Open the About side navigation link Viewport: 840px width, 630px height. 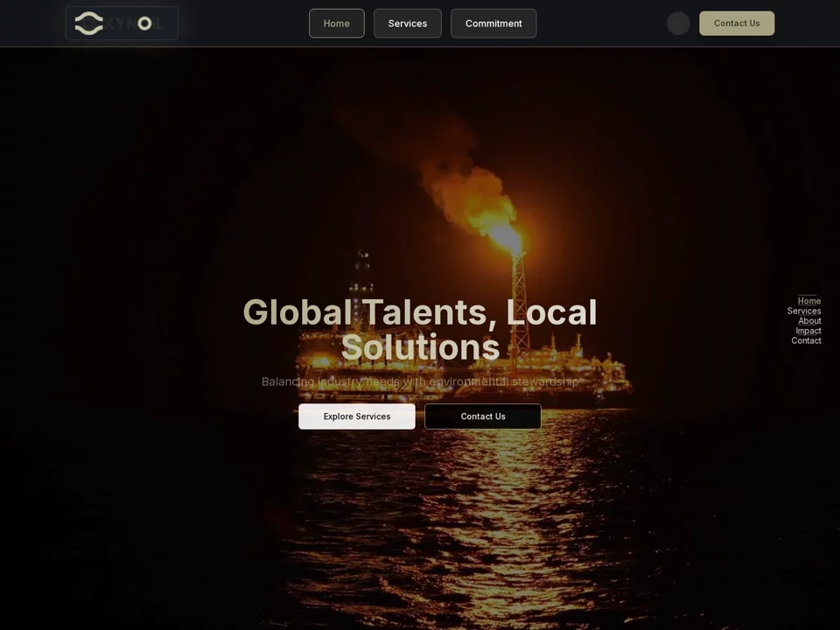pyautogui.click(x=808, y=321)
